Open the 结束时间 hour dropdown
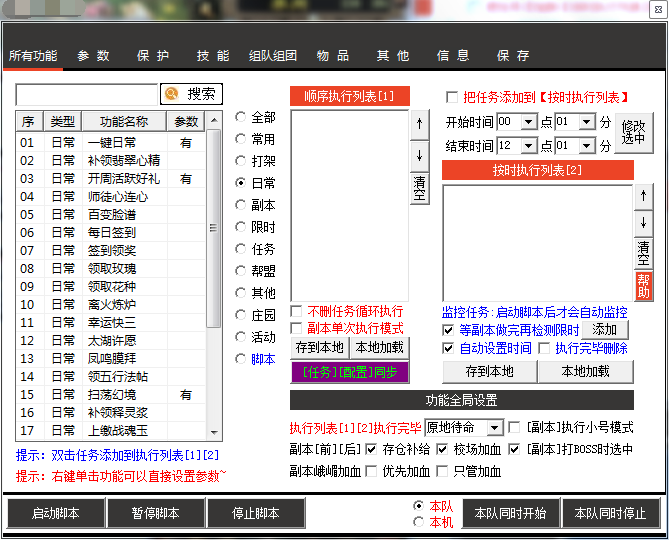Screen dimensions: 669x540 pyautogui.click(x=529, y=146)
